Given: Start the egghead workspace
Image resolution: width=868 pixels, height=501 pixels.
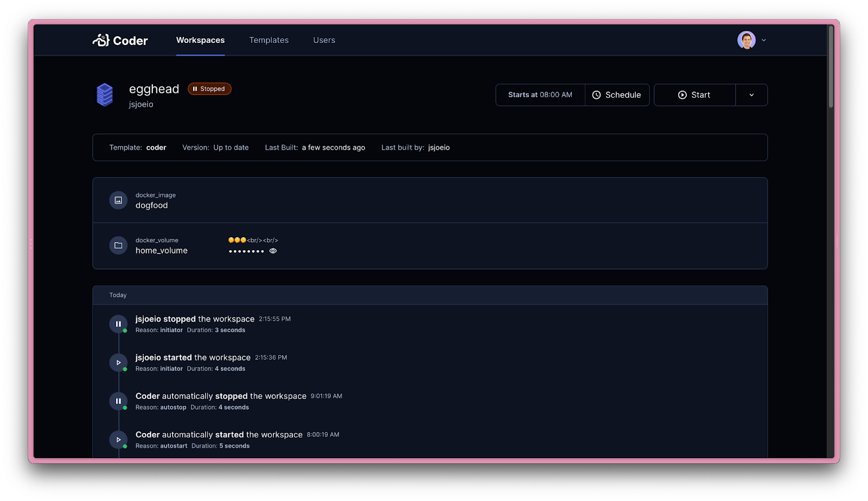Looking at the screenshot, I should tap(694, 95).
